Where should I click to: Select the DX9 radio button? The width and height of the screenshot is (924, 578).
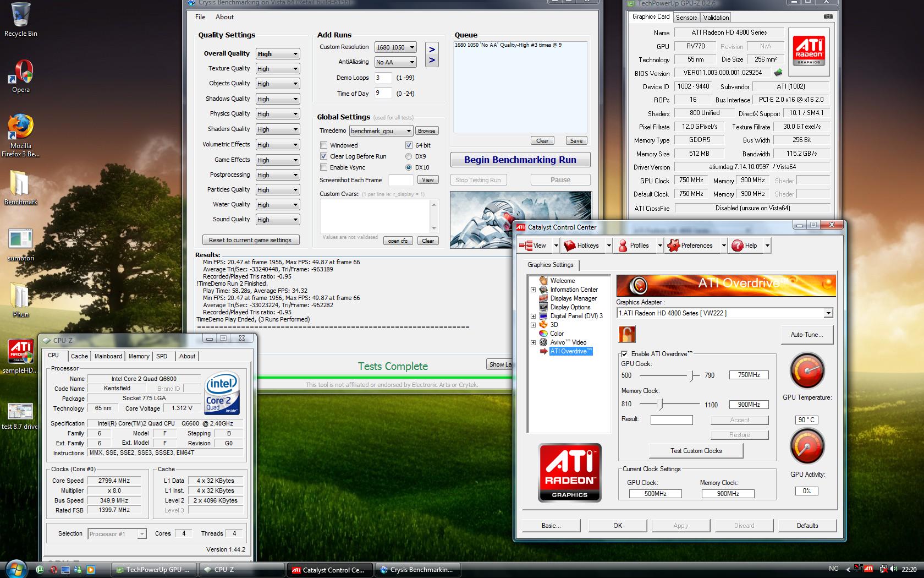pos(409,156)
